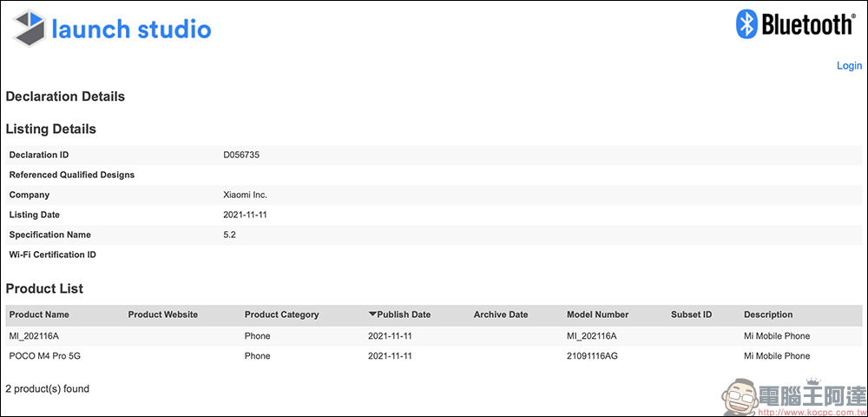Click the Listing Date value 2021-11-11
This screenshot has height=417, width=868.
tap(246, 215)
